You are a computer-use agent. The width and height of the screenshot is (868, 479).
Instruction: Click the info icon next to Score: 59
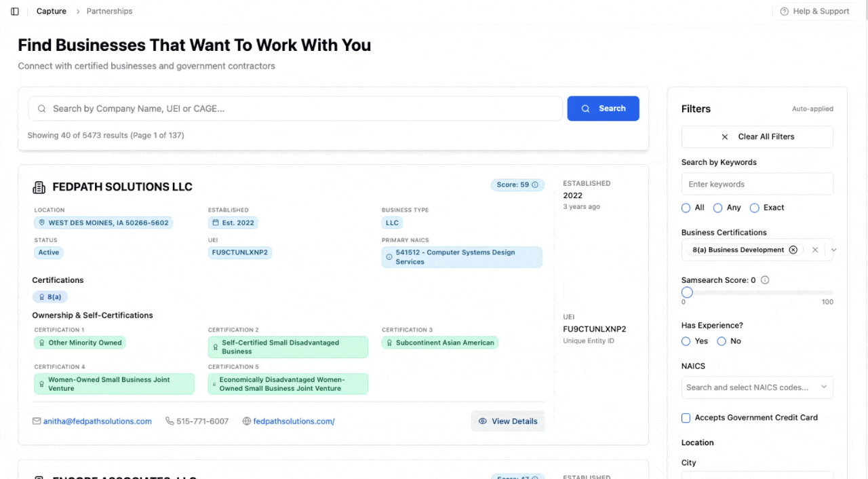pos(535,185)
